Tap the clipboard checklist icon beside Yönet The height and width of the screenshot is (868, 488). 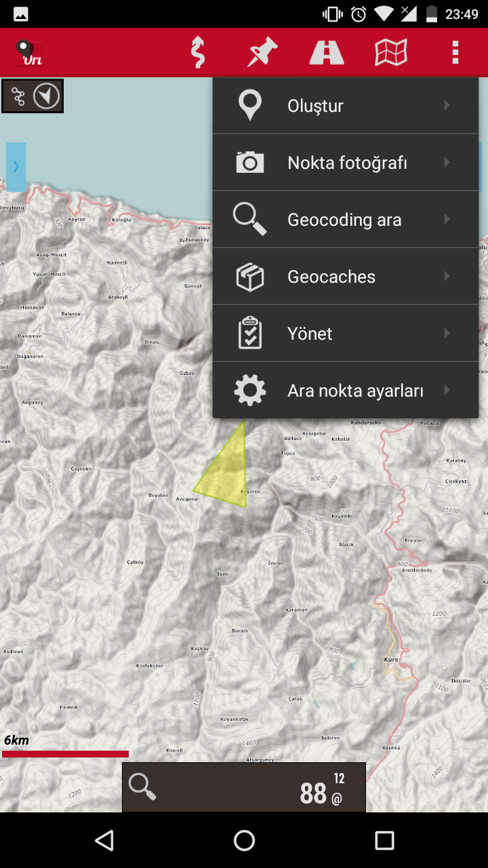click(250, 333)
